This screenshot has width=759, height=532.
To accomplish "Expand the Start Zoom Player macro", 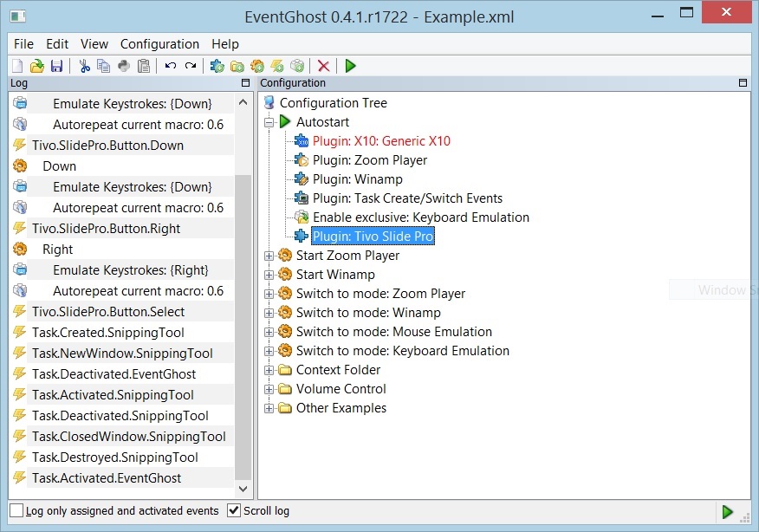I will tap(269, 256).
